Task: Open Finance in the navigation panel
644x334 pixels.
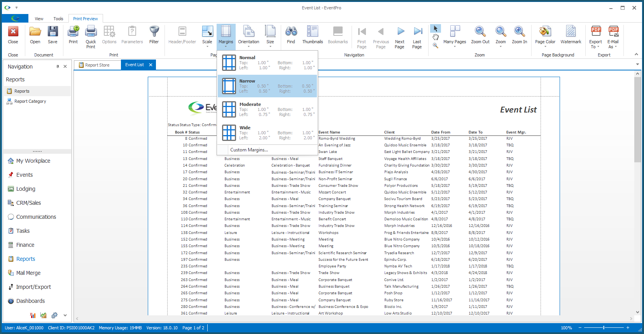Action: (x=25, y=245)
